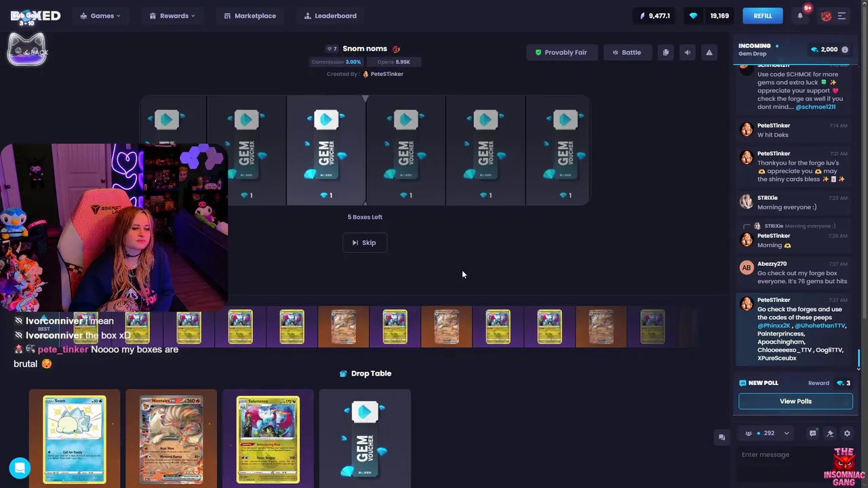Open the notifications bell
The width and height of the screenshot is (868, 488).
pos(800,16)
